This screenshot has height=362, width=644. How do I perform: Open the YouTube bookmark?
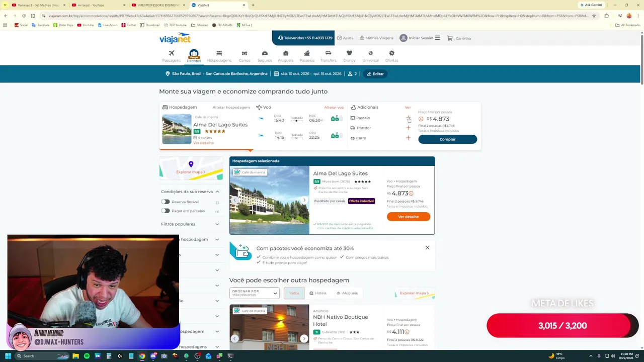[86, 25]
